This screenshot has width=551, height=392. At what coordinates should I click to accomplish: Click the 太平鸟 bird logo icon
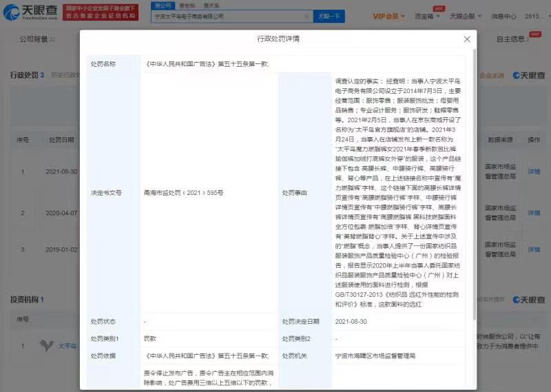(x=46, y=346)
